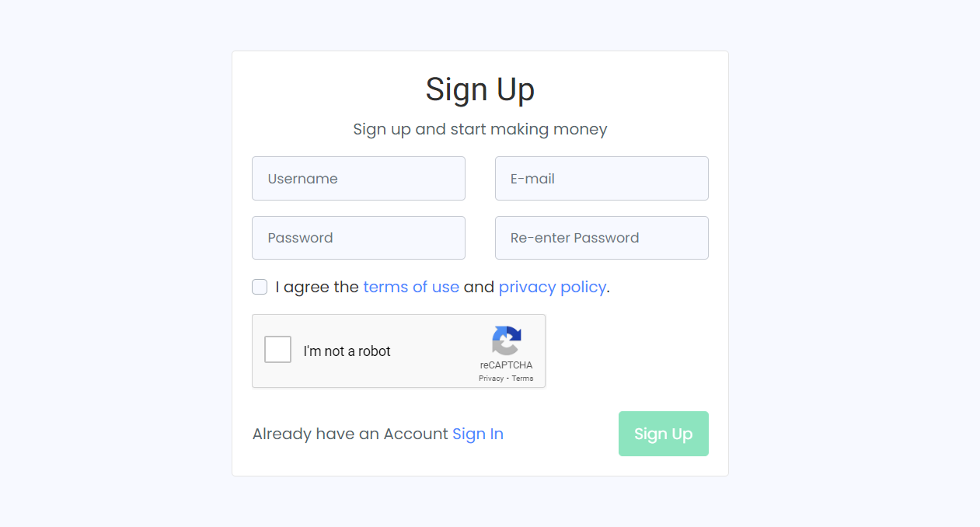Focus the Re-enter Password field
Viewport: 980px width, 527px height.
click(x=602, y=238)
